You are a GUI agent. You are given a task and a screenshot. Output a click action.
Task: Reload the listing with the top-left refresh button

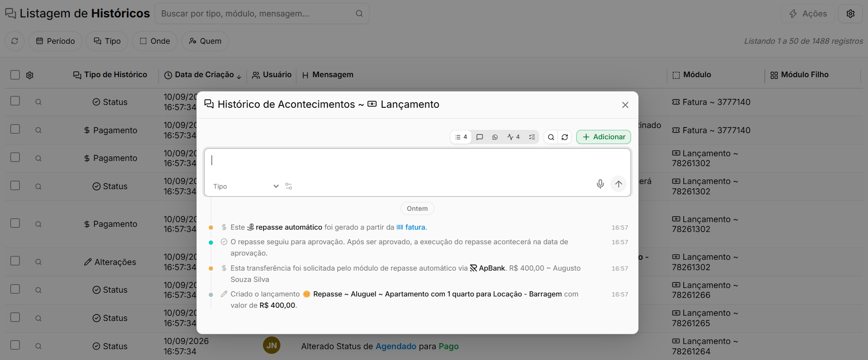tap(15, 41)
